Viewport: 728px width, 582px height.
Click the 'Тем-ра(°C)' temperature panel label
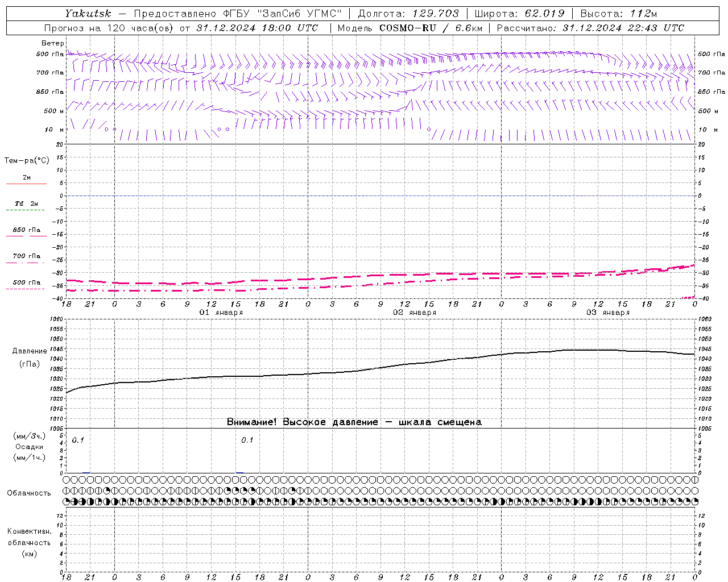27,161
